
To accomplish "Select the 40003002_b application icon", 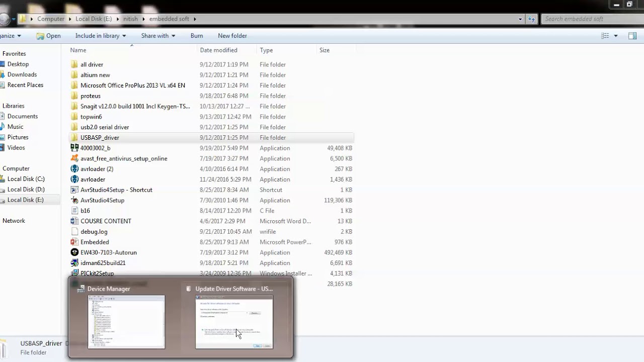I will point(74,148).
